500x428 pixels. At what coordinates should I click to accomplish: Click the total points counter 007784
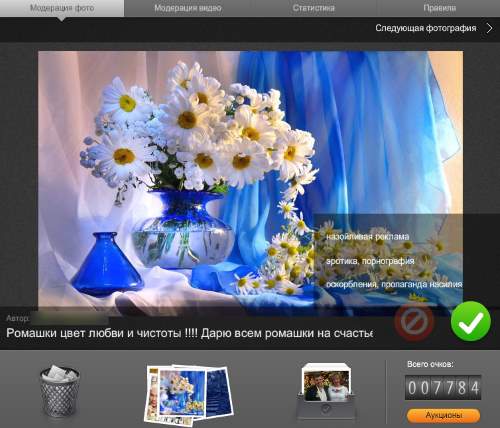click(x=443, y=387)
